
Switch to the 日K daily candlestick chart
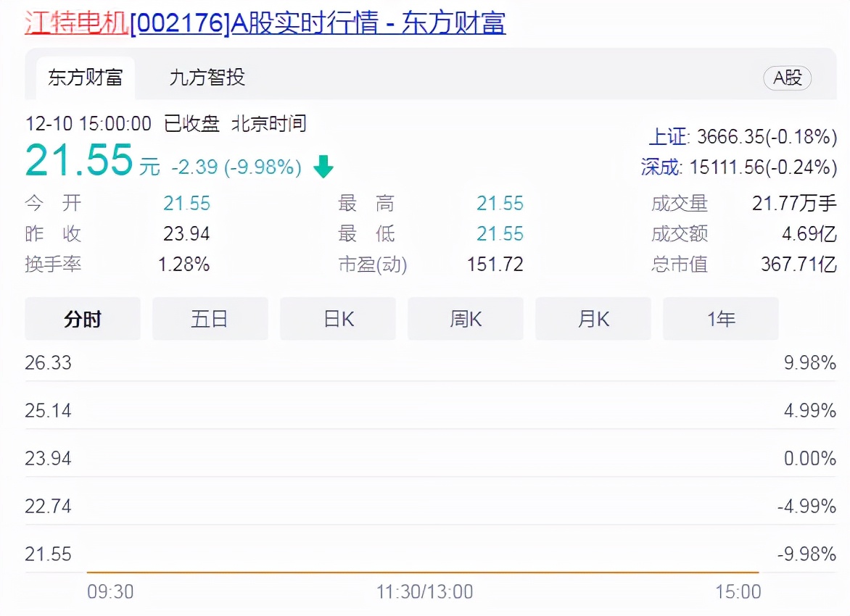[337, 318]
